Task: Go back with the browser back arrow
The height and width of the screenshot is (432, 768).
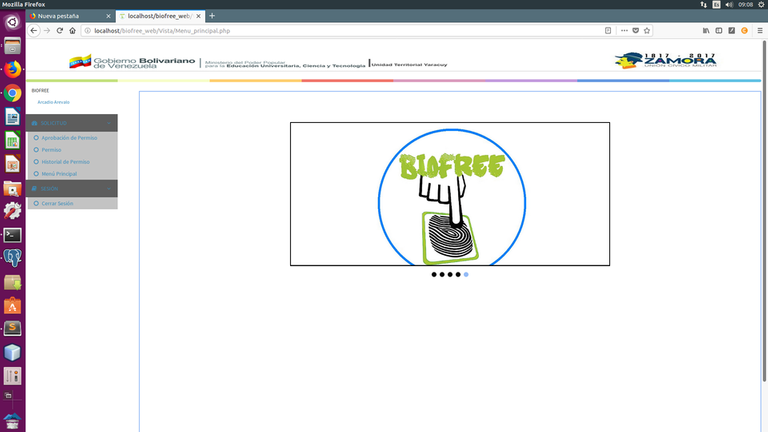Action: coord(33,30)
